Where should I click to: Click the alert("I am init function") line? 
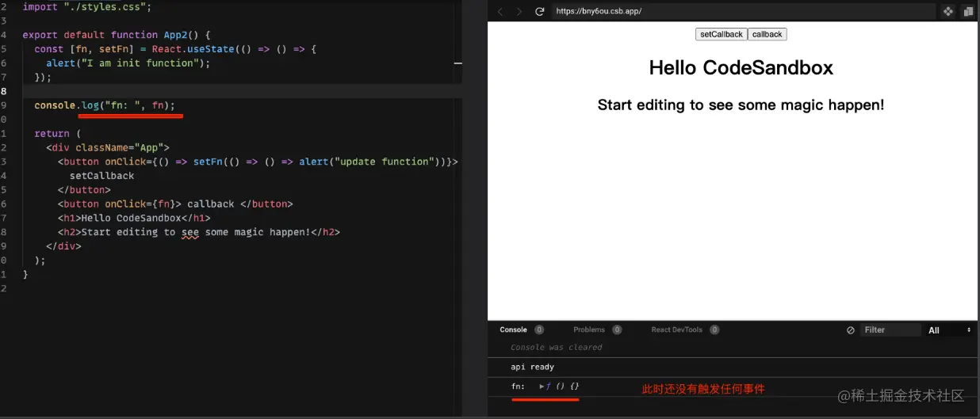[x=128, y=63]
